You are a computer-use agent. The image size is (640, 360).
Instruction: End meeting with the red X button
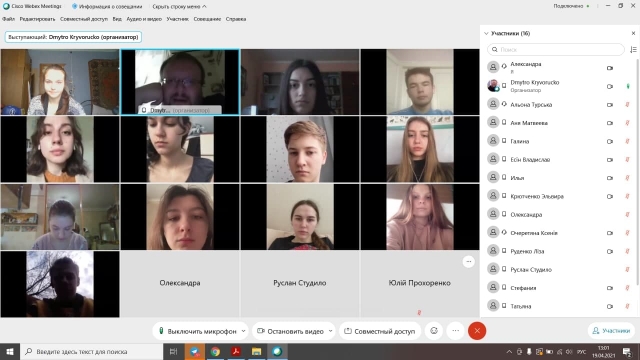point(477,331)
